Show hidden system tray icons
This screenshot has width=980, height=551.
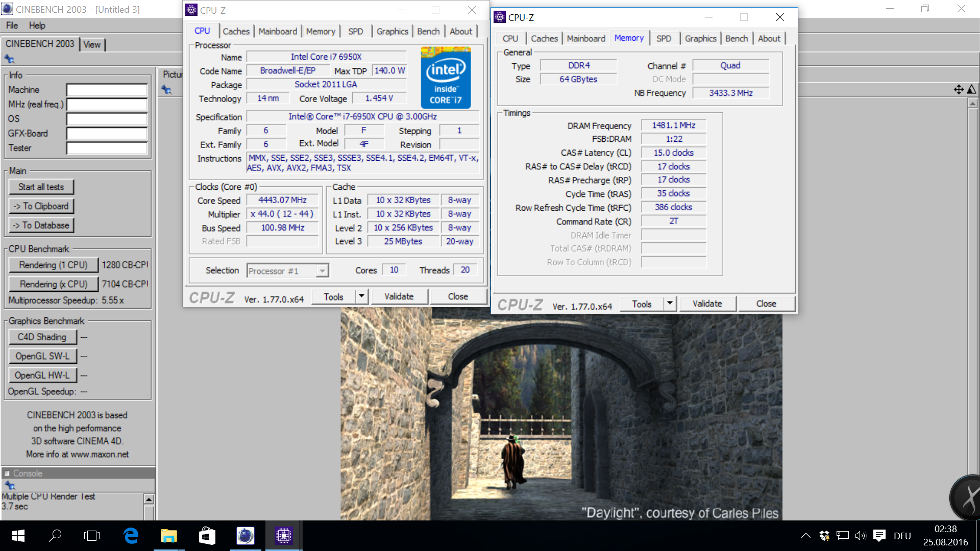805,536
